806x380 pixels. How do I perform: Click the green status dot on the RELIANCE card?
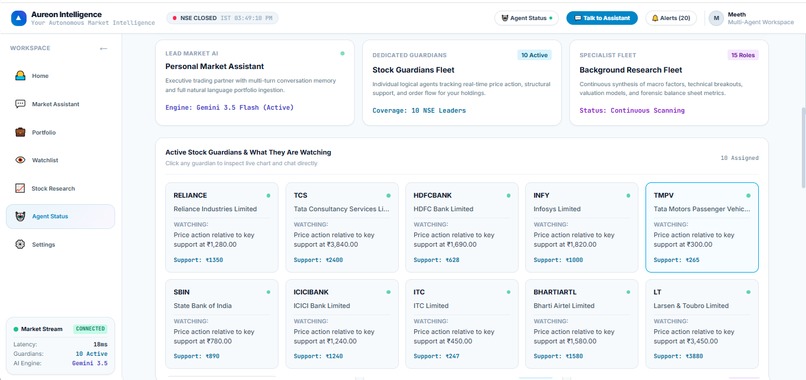pos(268,195)
